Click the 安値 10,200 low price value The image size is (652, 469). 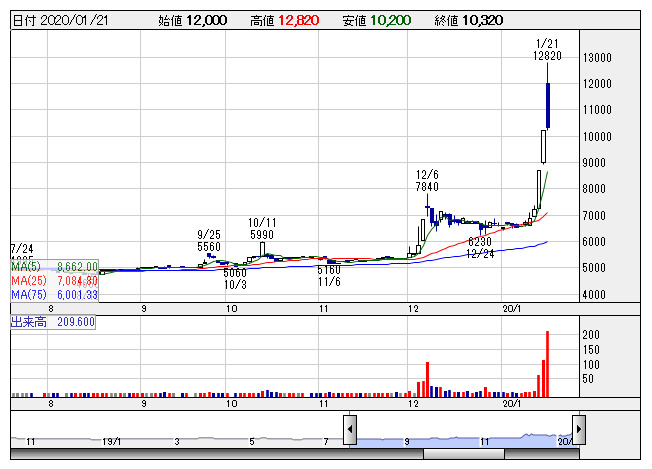click(376, 20)
